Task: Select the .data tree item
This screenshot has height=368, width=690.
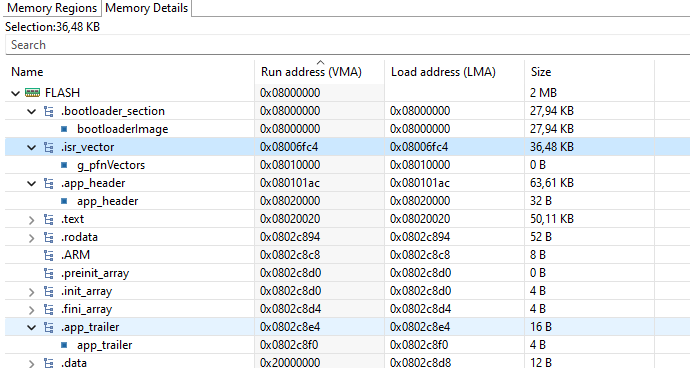Action: pos(74,363)
